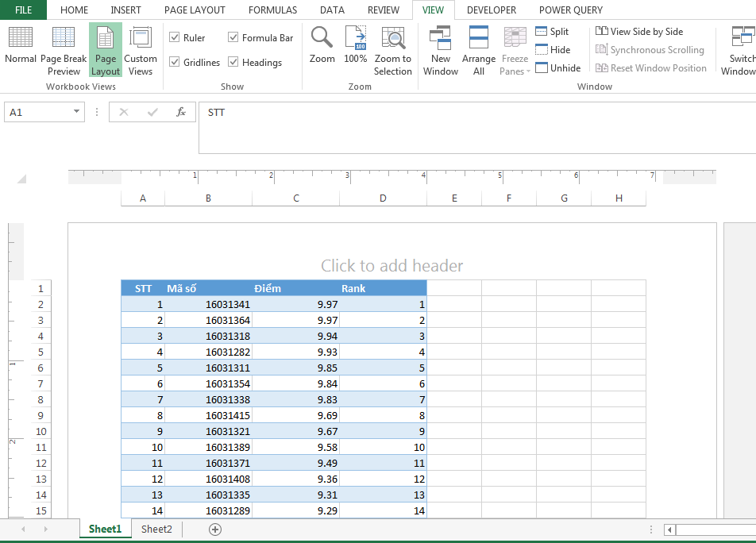The image size is (756, 543).
Task: Click the 'Rank' header cell
Action: pos(383,288)
